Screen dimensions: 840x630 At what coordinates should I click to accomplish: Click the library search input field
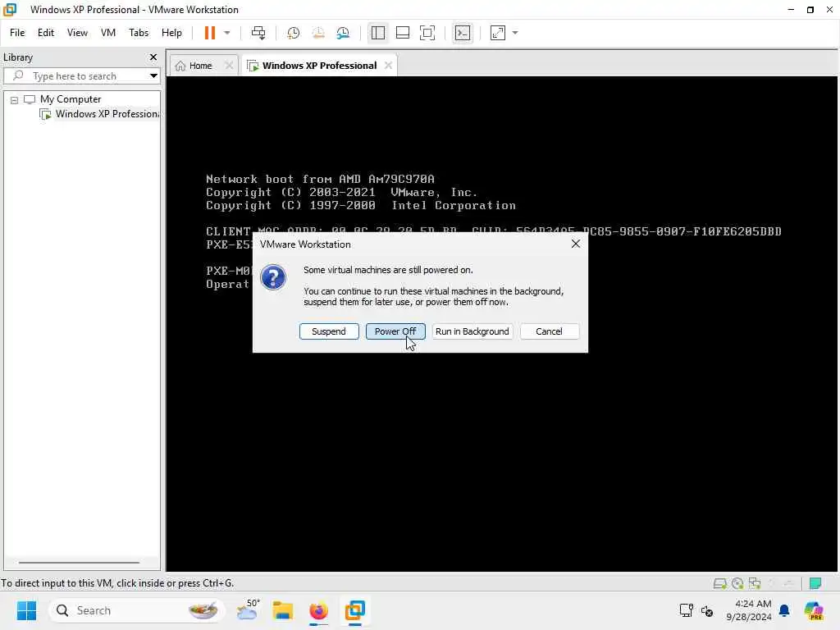(80, 75)
